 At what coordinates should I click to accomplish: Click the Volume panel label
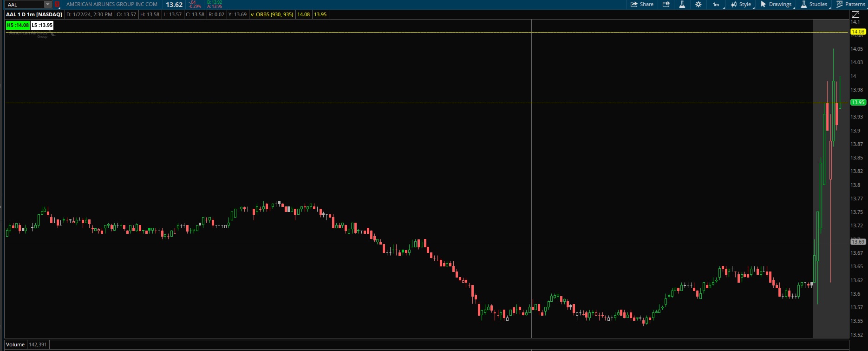point(15,344)
